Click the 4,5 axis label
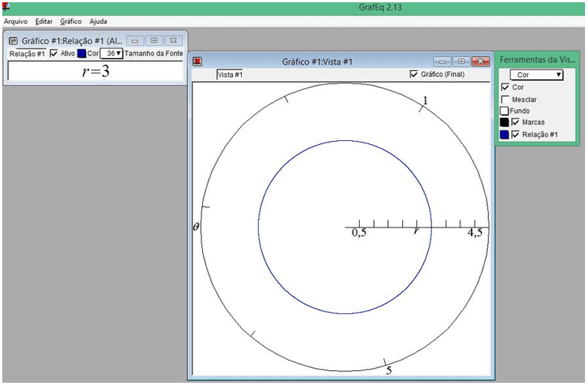588x388 pixels. [x=475, y=233]
